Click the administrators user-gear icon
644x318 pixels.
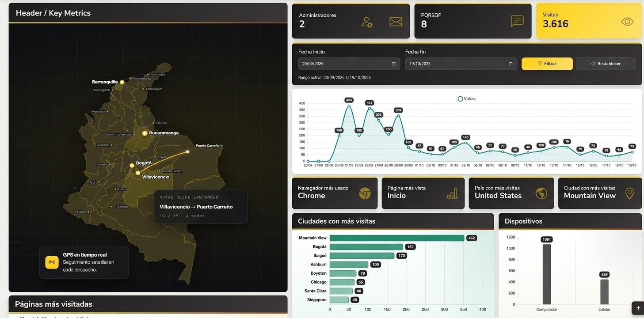point(367,22)
